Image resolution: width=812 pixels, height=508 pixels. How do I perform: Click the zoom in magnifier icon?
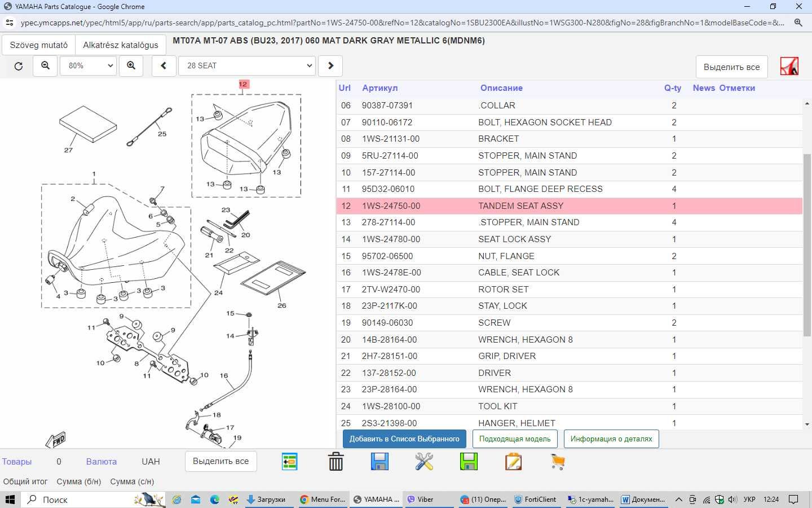[x=131, y=66]
